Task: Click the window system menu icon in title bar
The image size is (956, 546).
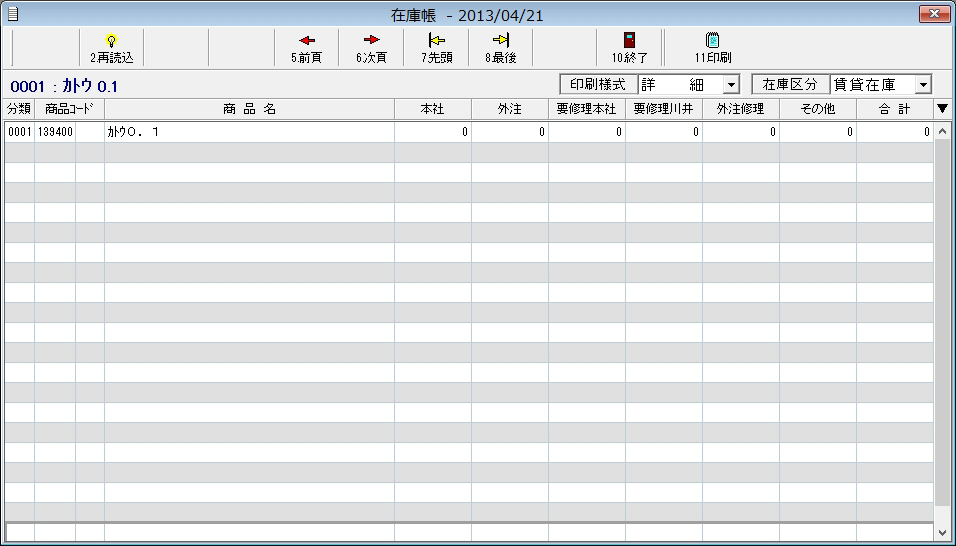Action: coord(12,13)
